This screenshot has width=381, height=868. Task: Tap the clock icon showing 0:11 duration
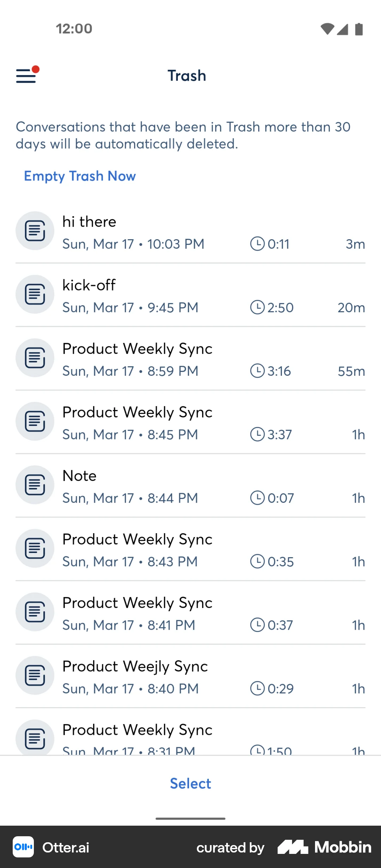pos(257,244)
